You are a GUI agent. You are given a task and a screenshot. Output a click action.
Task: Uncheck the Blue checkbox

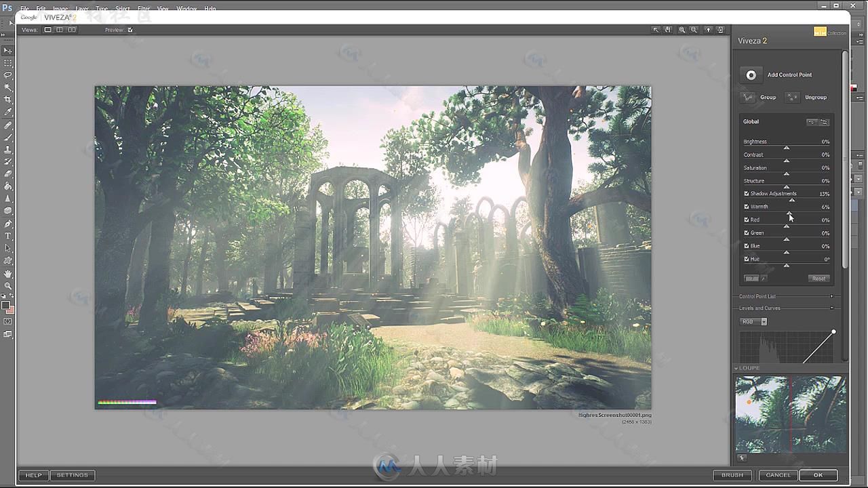(747, 246)
